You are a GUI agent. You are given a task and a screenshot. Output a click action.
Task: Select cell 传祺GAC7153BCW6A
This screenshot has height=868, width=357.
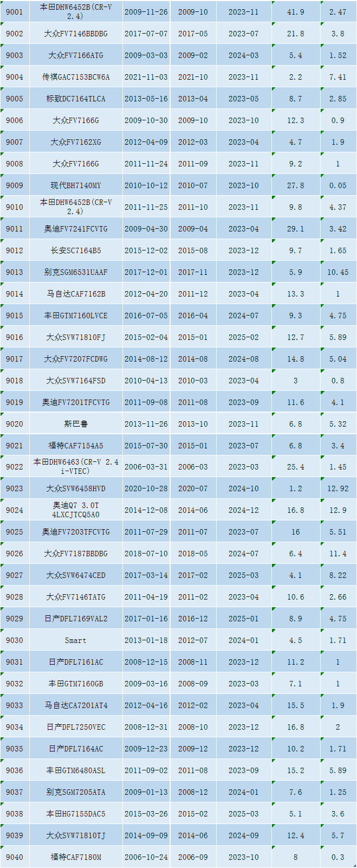76,77
